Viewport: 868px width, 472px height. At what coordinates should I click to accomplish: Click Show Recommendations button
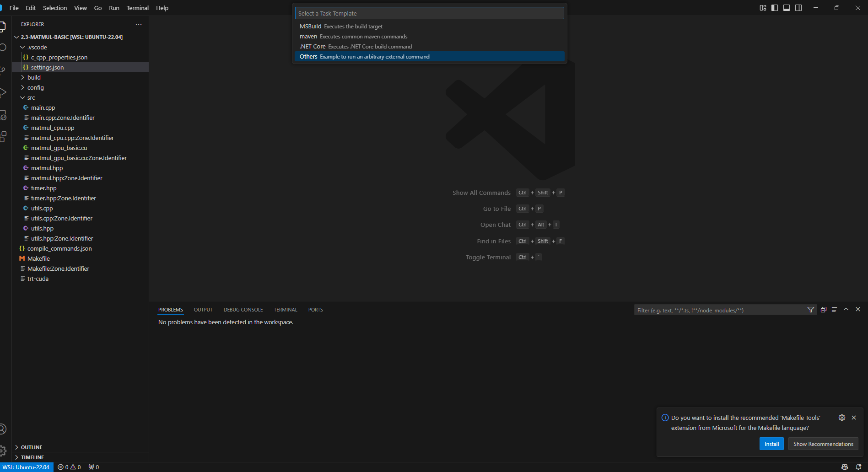coord(823,444)
